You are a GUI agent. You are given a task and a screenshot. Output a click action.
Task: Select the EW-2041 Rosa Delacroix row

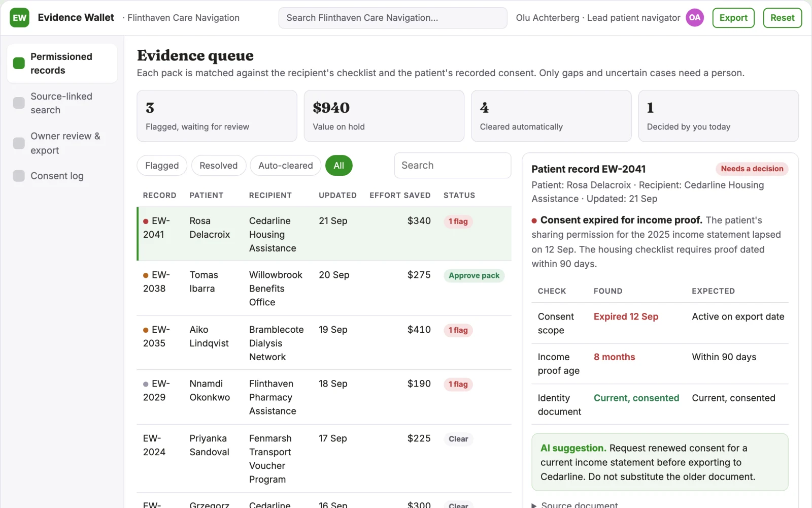click(324, 234)
